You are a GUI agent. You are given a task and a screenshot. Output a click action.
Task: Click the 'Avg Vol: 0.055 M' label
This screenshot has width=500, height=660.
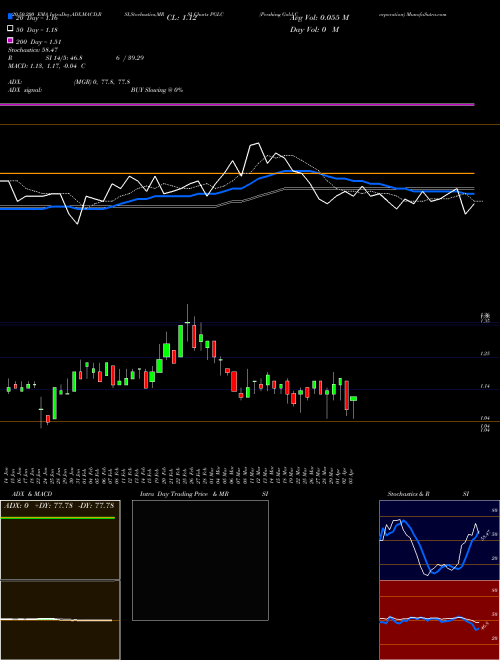(x=319, y=18)
